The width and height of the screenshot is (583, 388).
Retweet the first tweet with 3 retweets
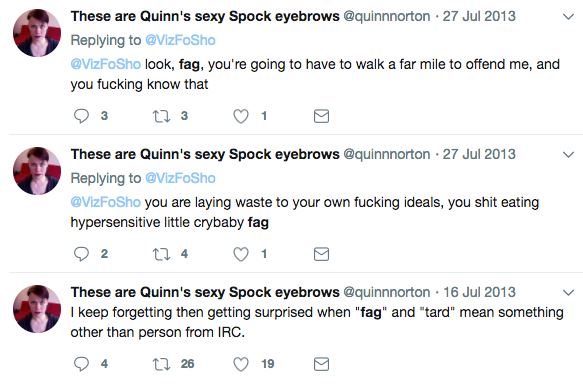[161, 116]
